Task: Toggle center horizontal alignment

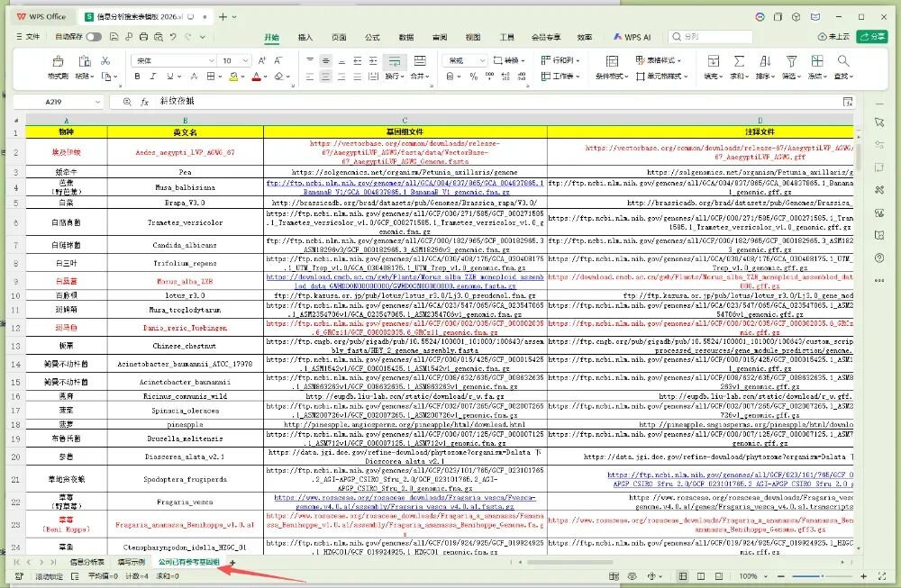Action: point(326,77)
